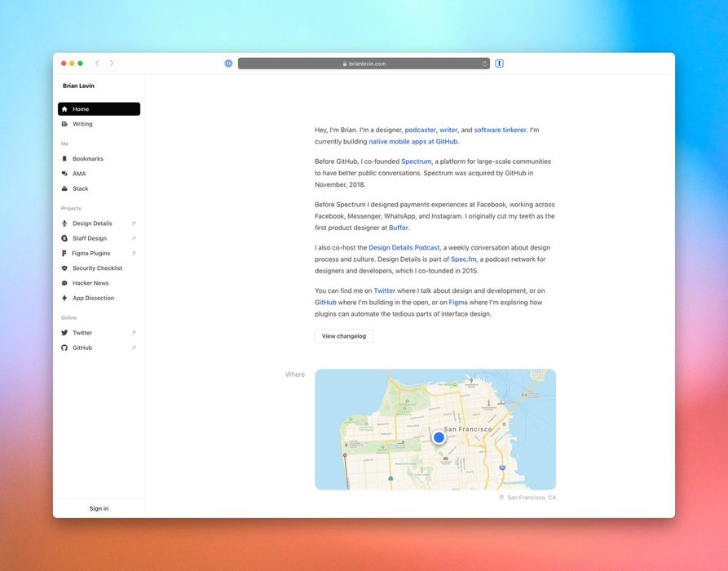
Task: Click the Stack icon in sidebar
Action: point(64,188)
